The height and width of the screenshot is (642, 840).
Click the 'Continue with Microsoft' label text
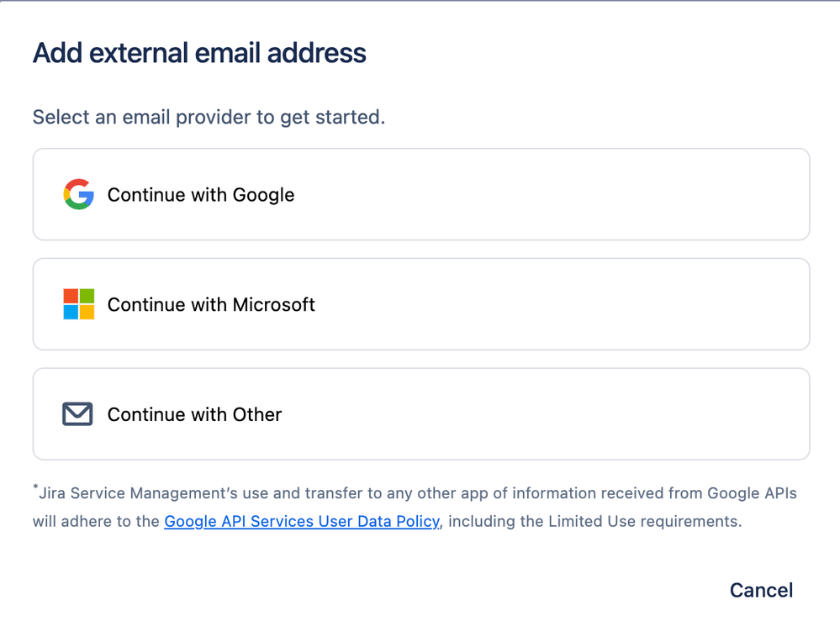tap(211, 305)
